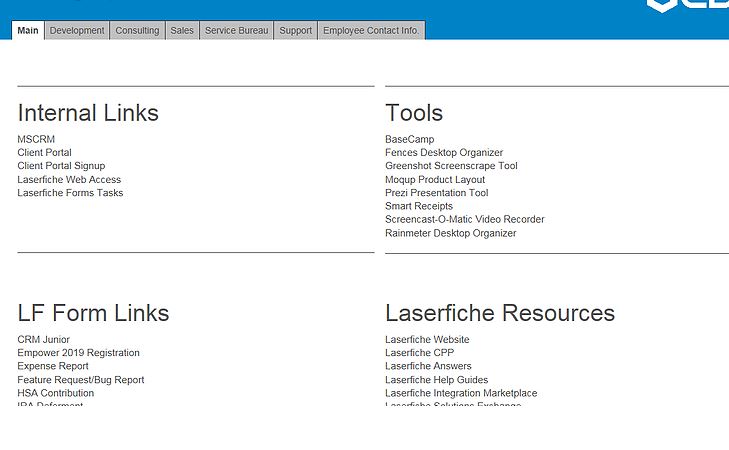
Task: Open Screencast-O-Matic Video Recorder link
Action: pos(464,219)
